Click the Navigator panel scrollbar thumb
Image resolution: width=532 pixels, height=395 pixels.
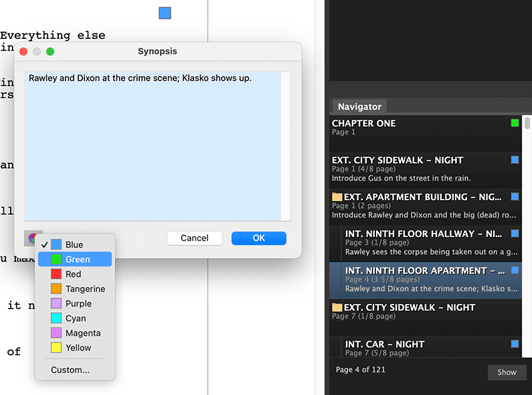[x=527, y=123]
